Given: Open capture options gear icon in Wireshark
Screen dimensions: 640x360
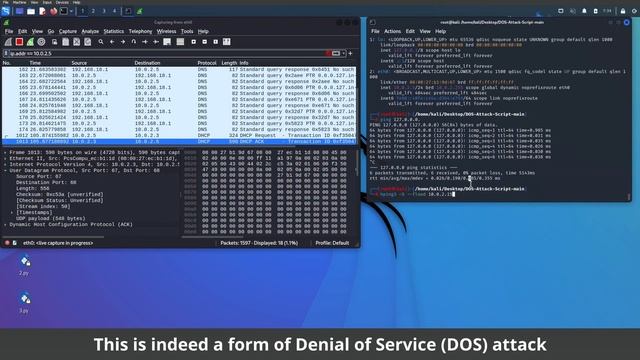Looking at the screenshot, I should [41, 42].
